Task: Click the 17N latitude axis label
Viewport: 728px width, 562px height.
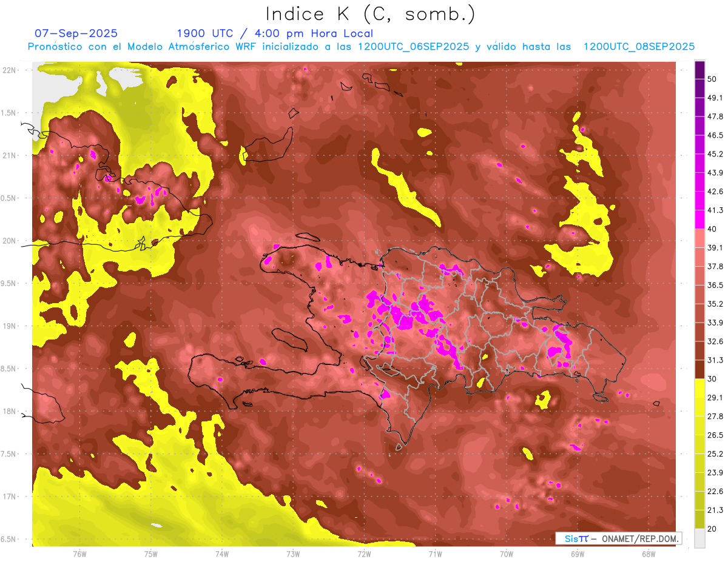Action: tap(10, 497)
